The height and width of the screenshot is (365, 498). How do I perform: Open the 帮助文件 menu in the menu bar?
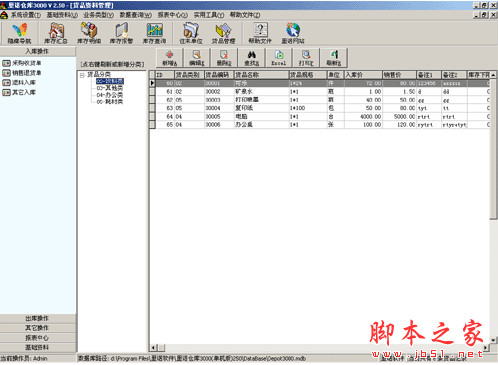(x=245, y=15)
